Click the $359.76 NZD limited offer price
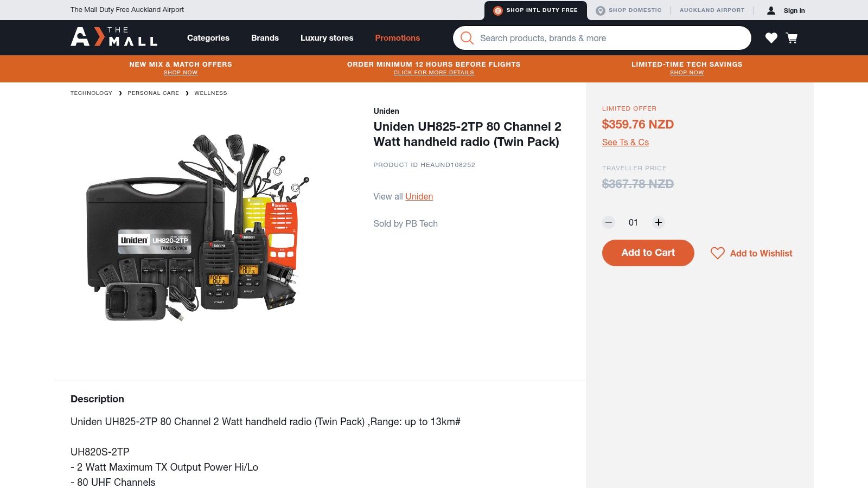 tap(637, 124)
